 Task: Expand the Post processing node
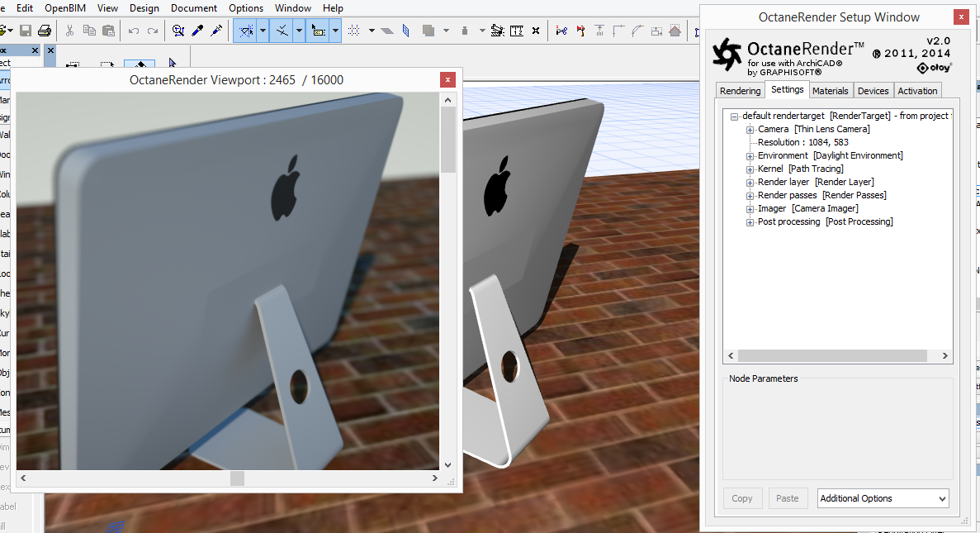(750, 222)
